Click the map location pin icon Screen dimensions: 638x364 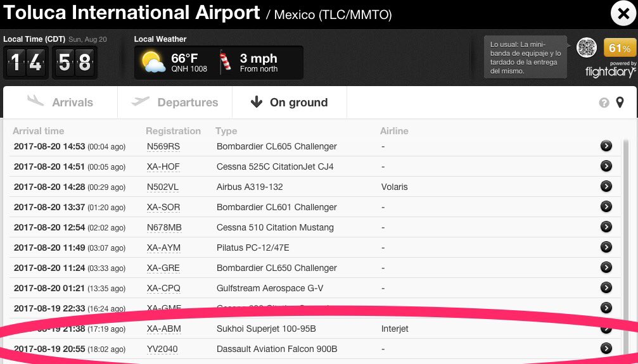(x=620, y=103)
